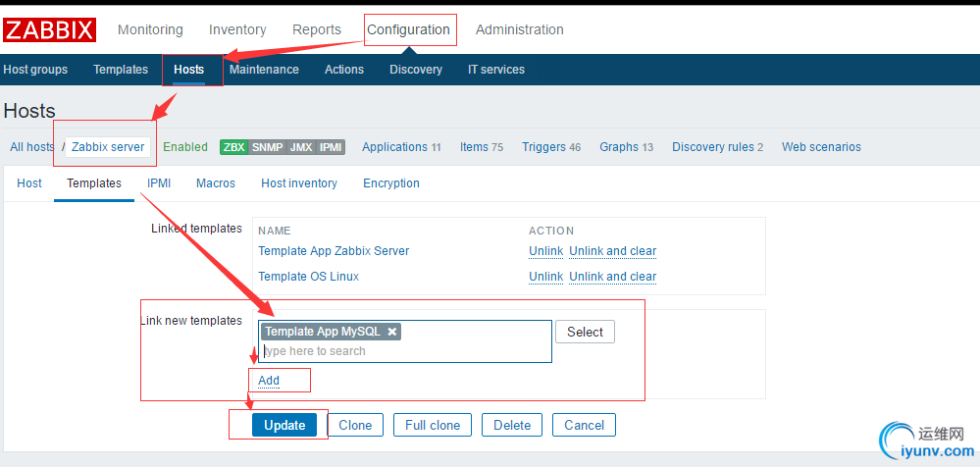Open IT services section
980x467 pixels.
tap(496, 70)
